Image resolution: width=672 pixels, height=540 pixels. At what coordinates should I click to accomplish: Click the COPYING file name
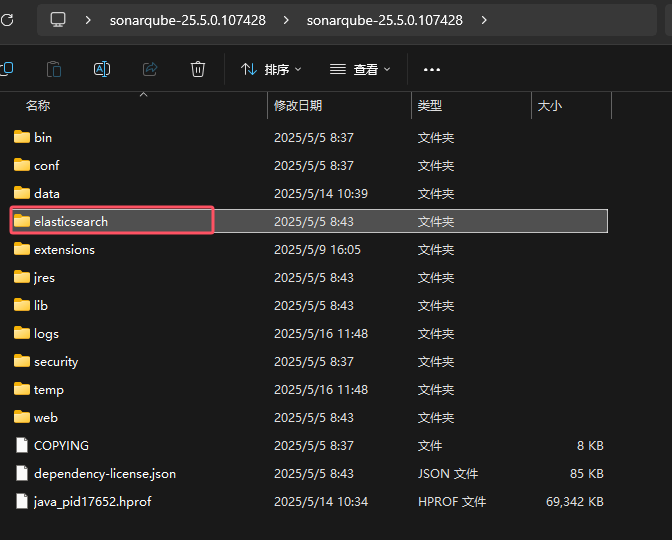61,446
